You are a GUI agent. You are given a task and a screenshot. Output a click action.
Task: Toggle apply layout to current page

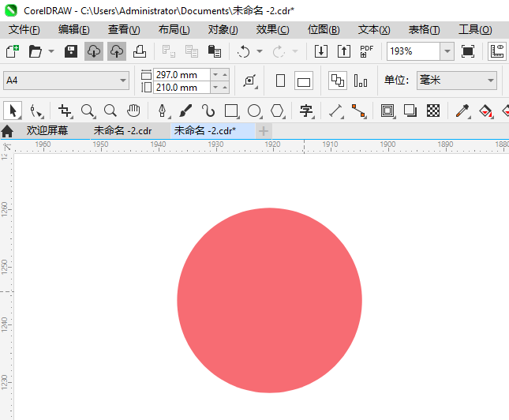361,81
